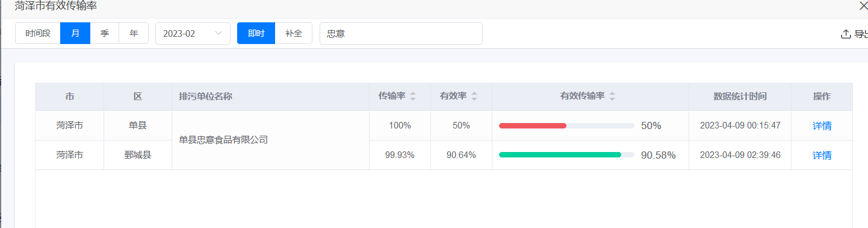Open 详情 for the 单县 row
Screen dimensions: 868x228
pyautogui.click(x=822, y=125)
